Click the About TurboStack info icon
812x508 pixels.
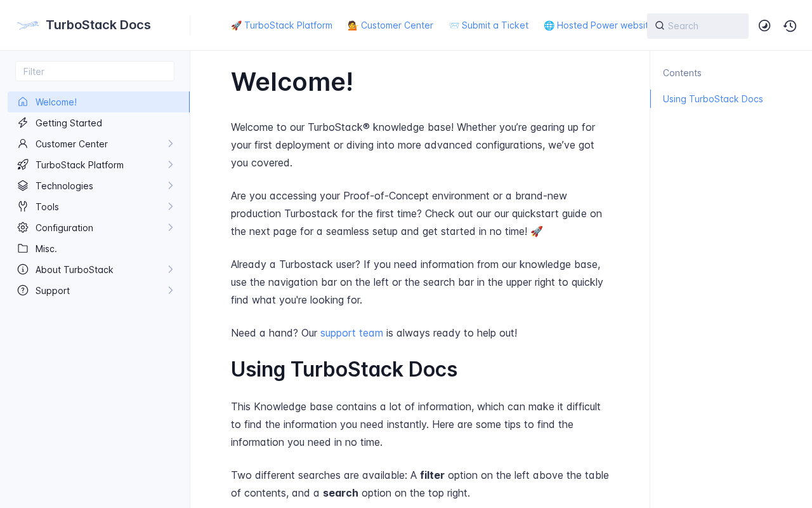click(23, 269)
